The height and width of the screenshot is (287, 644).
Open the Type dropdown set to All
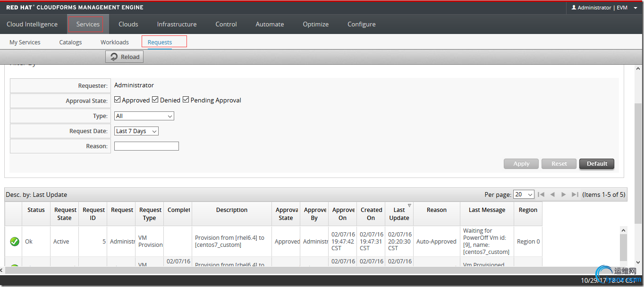click(x=144, y=116)
